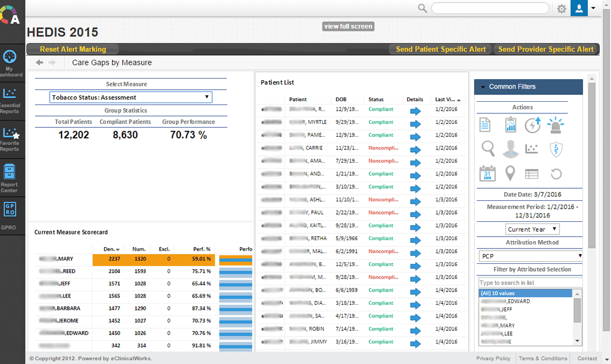Click the physician silhouette action icon

pos(510,149)
